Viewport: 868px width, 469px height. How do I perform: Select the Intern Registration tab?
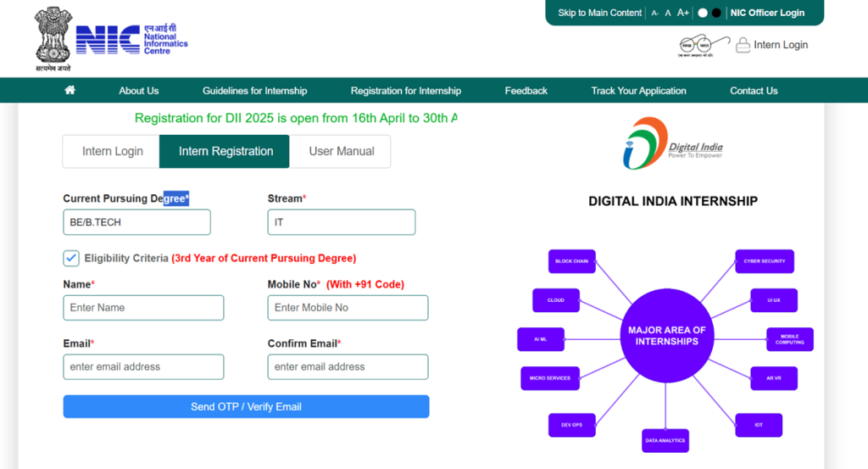[225, 151]
